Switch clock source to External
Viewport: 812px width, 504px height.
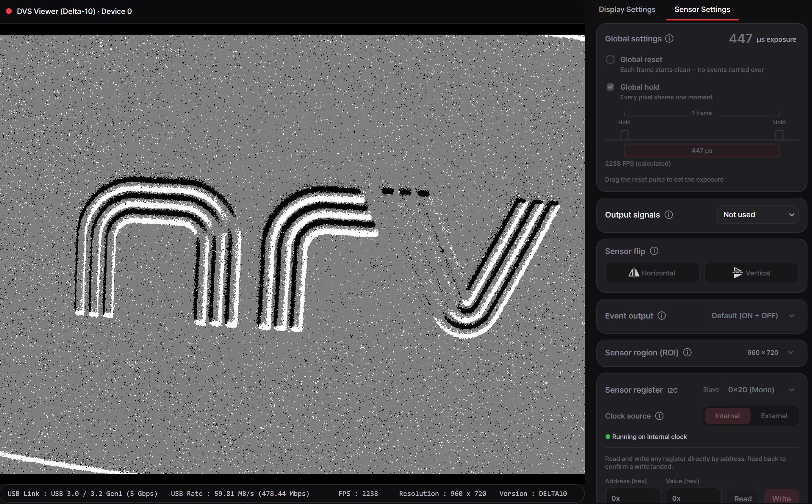pos(774,416)
